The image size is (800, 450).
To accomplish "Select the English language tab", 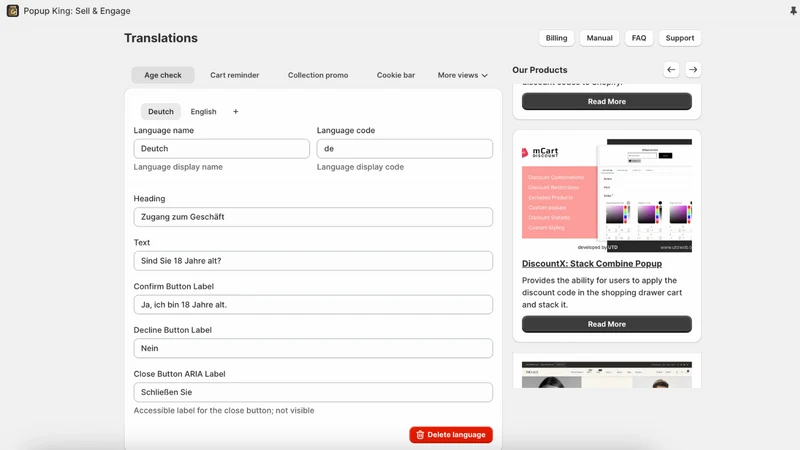I will (204, 112).
